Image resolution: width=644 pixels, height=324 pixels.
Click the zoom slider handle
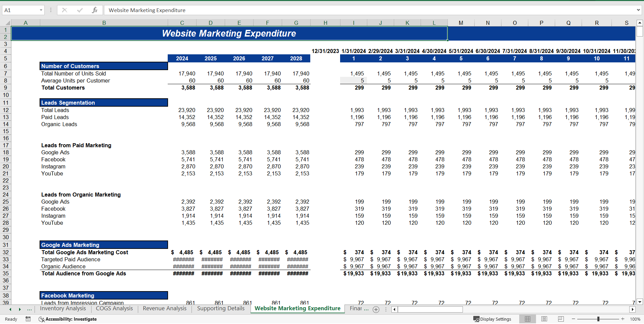click(x=598, y=319)
